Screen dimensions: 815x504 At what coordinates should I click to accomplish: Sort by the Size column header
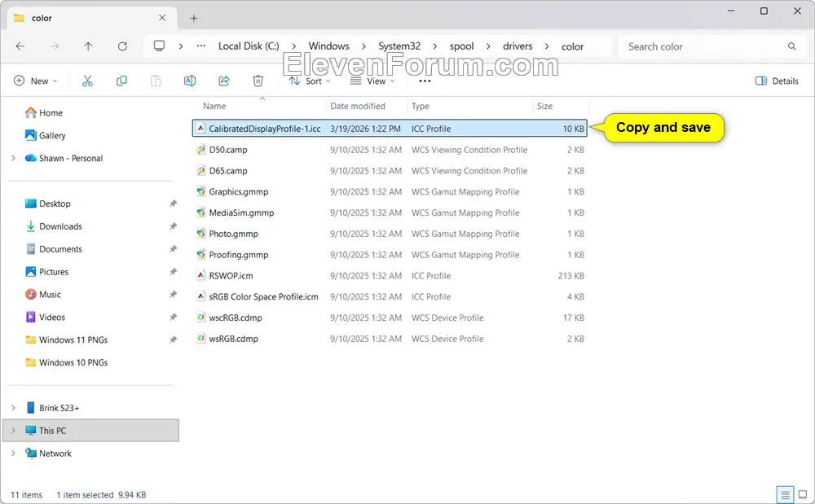[x=544, y=106]
